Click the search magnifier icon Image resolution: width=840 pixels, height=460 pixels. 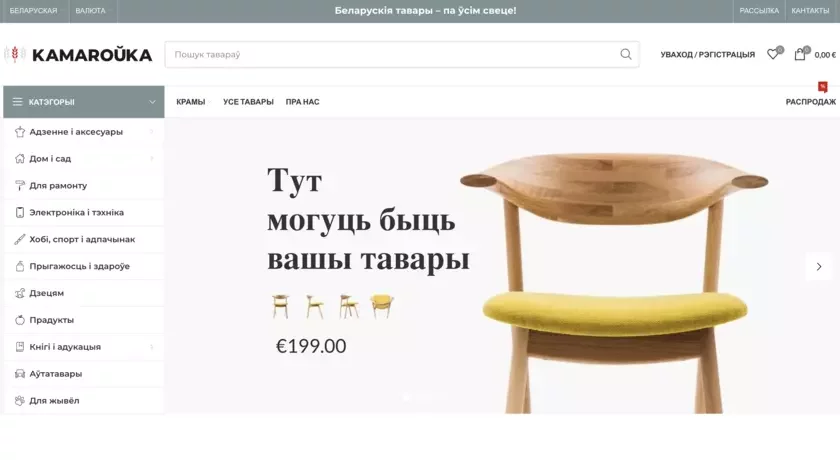626,54
